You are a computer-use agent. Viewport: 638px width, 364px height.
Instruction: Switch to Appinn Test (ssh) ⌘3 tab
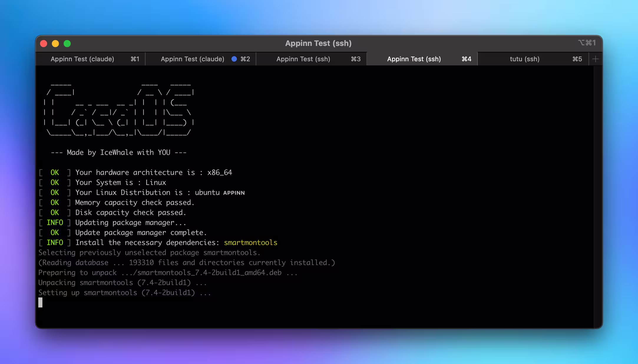point(303,59)
